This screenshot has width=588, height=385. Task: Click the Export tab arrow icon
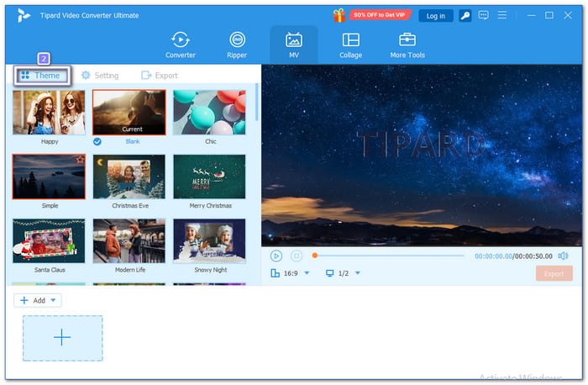[146, 76]
